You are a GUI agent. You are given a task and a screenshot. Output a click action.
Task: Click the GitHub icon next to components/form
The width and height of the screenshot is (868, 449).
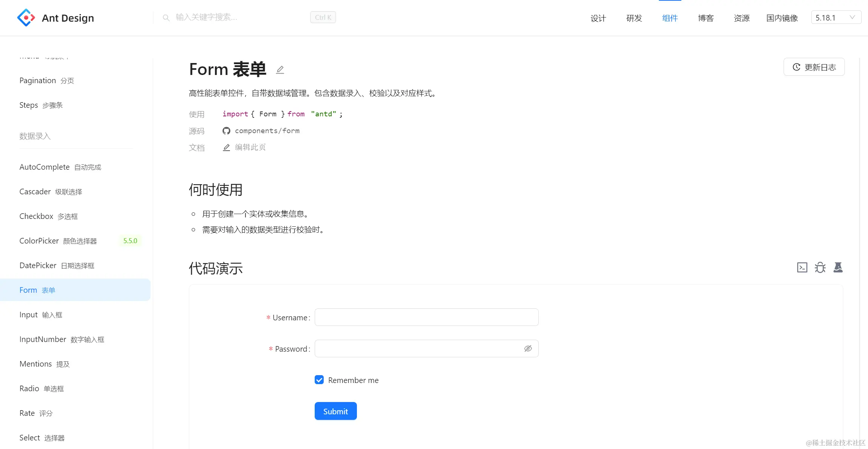226,131
